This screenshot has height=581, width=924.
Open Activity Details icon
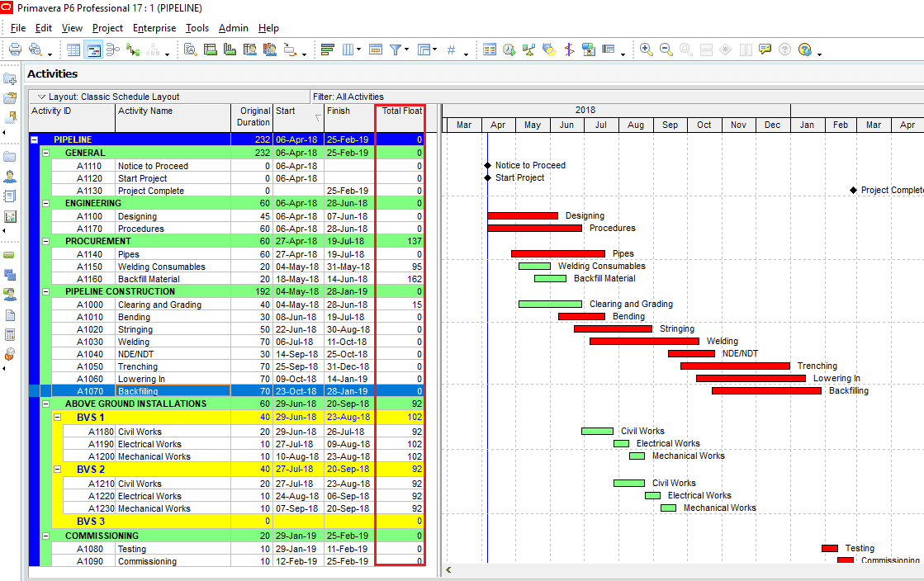pyautogui.click(x=191, y=50)
